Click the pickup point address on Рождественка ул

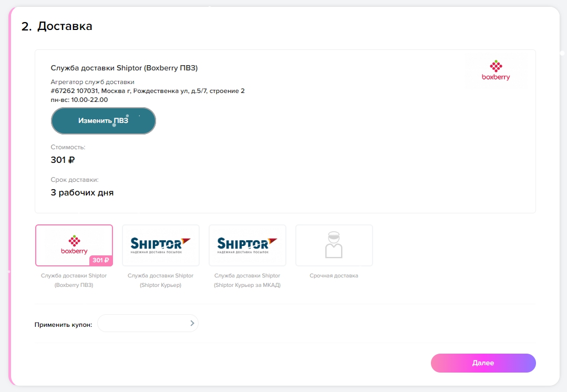pos(148,91)
